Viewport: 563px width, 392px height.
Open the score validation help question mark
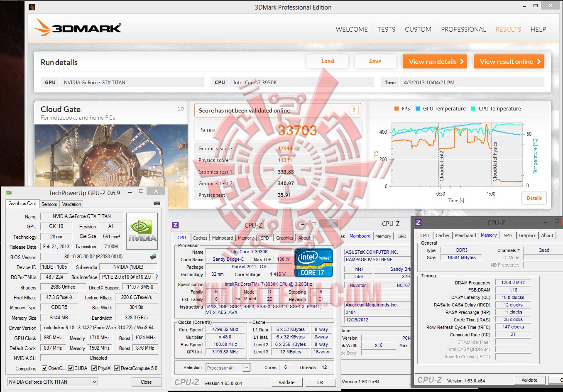coord(354,110)
